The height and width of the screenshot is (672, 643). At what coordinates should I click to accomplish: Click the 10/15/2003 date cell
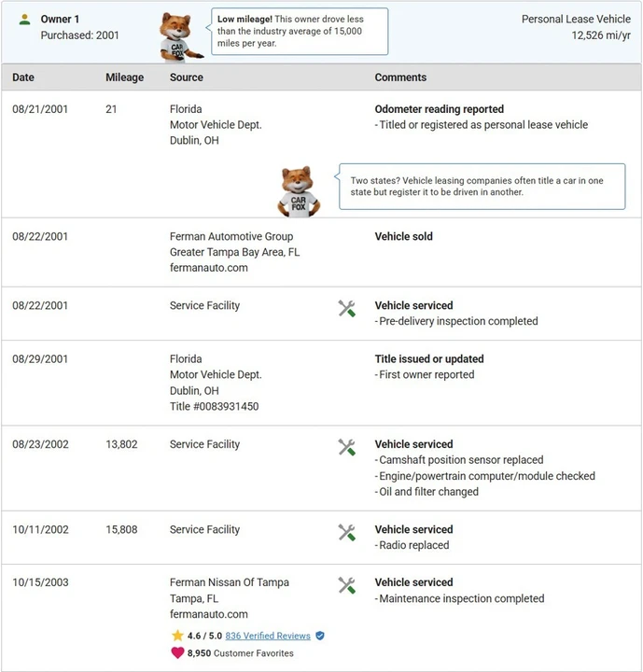(40, 582)
